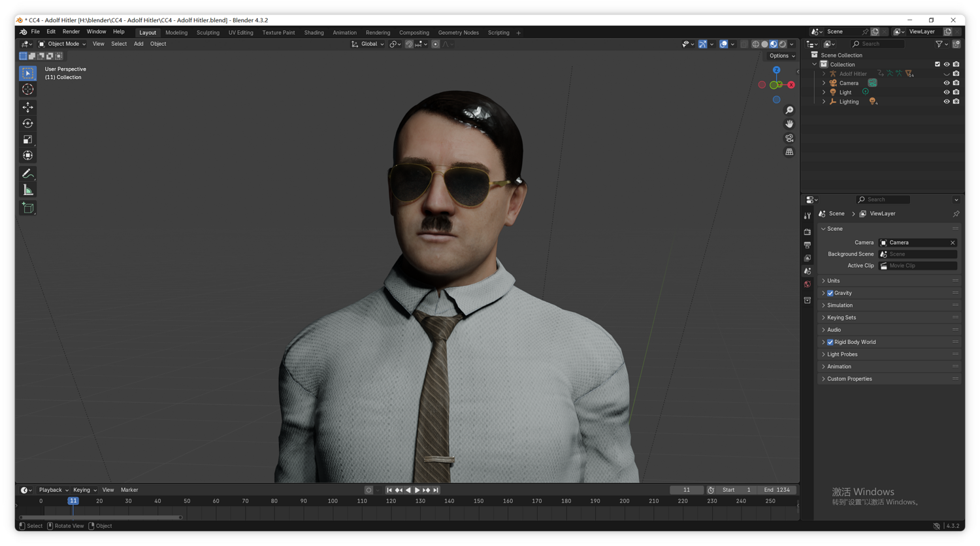
Task: Click the Move view hand icon
Action: [789, 124]
